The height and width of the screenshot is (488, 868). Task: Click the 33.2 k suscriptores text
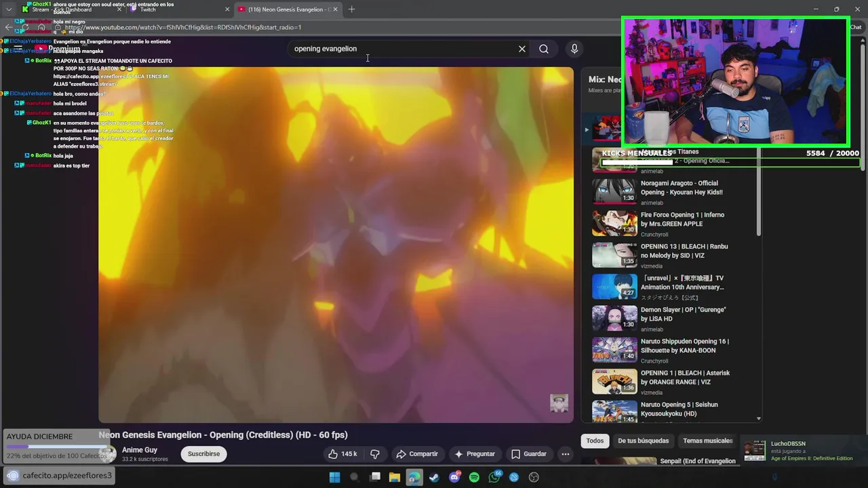[144, 460]
